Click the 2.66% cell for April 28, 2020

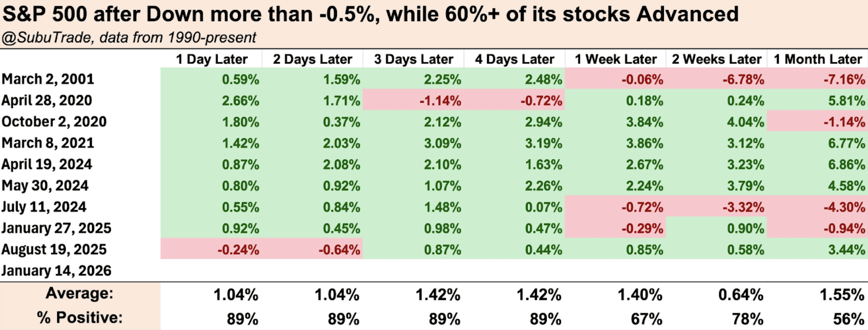tap(241, 101)
